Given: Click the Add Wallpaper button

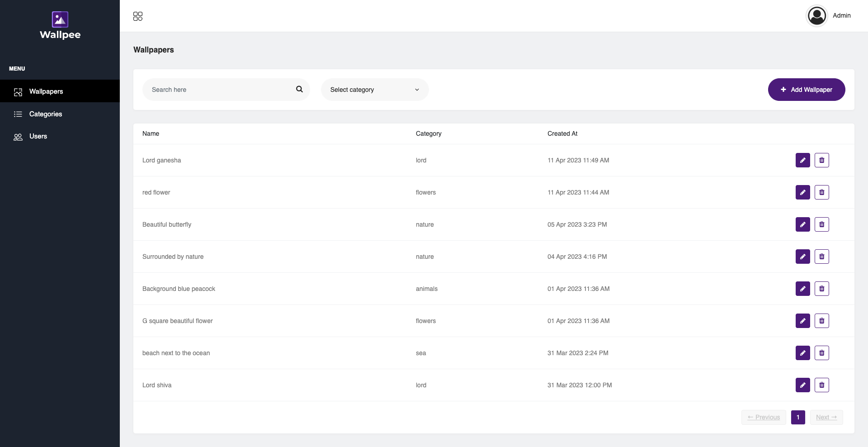Looking at the screenshot, I should pos(806,90).
